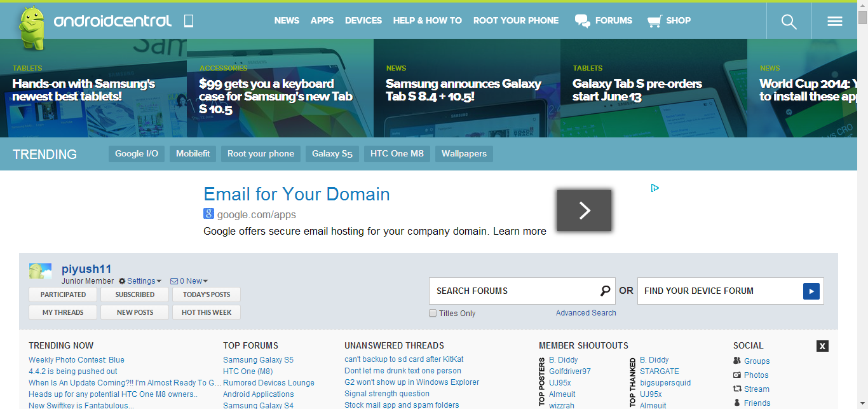Open the SHOP menu item
Screen dimensions: 868x409
679,20
